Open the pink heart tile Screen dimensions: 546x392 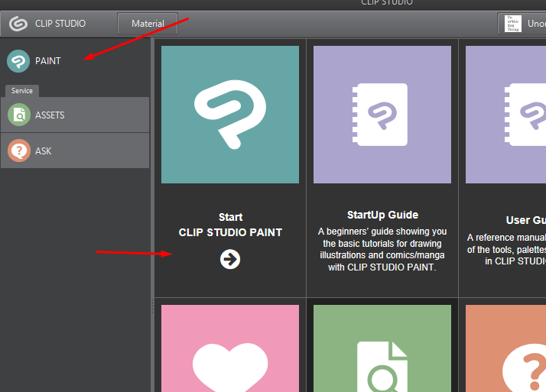(230, 349)
